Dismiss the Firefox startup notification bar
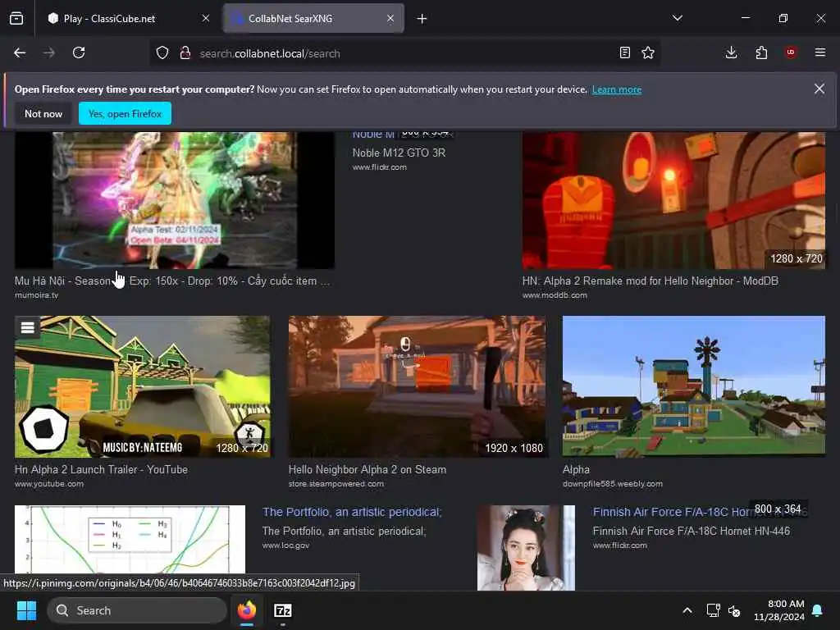 819,89
